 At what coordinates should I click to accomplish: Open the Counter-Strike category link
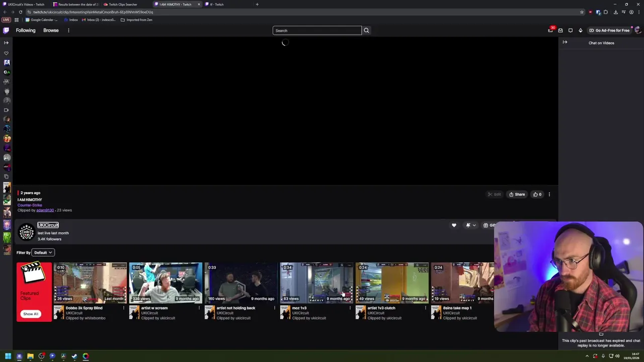click(30, 205)
